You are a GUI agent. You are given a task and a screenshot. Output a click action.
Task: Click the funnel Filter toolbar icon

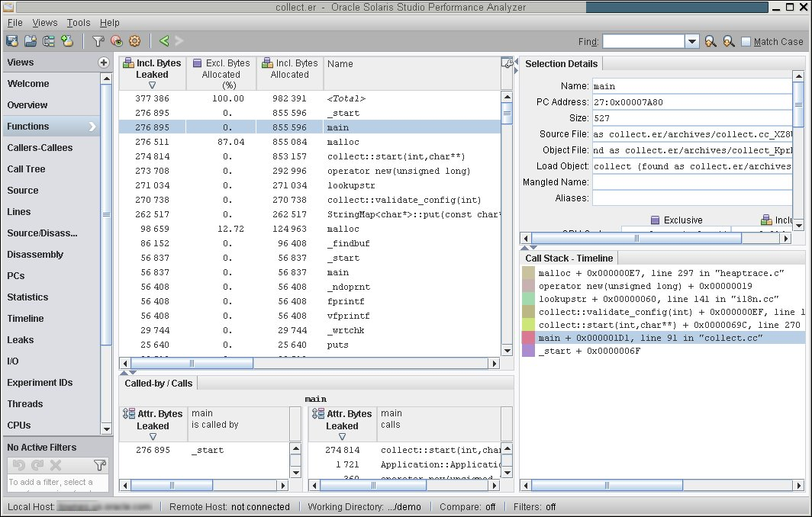(98, 41)
